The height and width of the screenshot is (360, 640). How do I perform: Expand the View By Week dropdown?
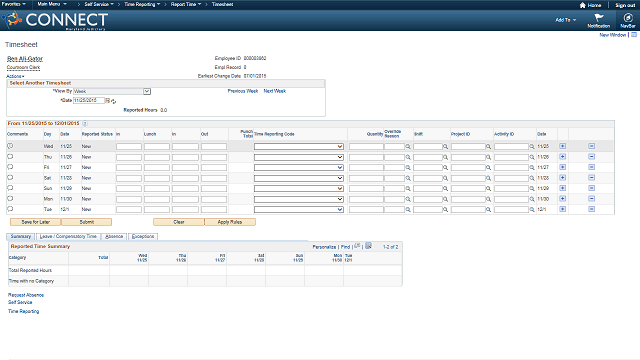(x=147, y=91)
